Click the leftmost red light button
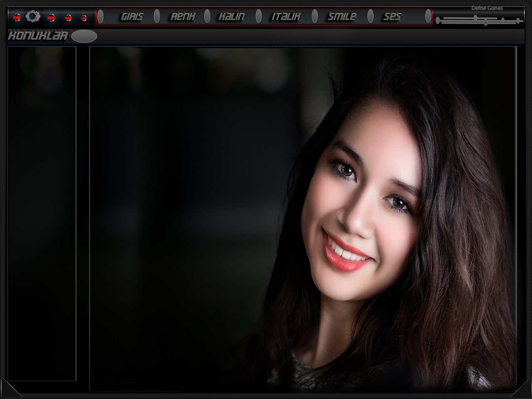 pos(17,17)
